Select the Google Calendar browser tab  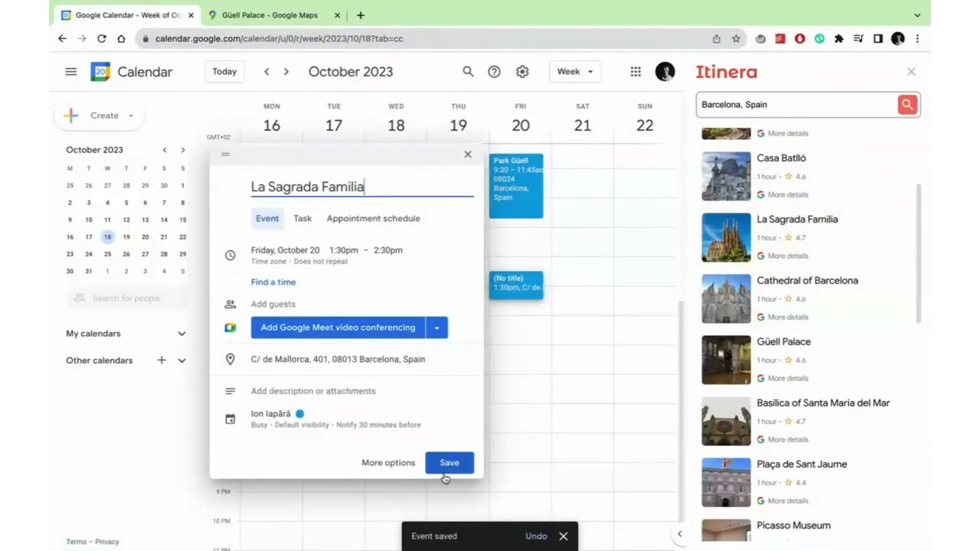(x=128, y=15)
